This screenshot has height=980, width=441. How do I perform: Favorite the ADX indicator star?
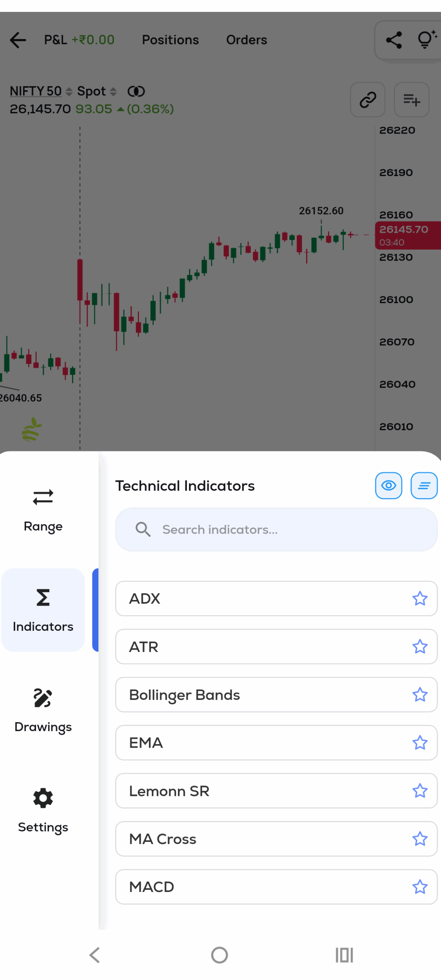420,598
